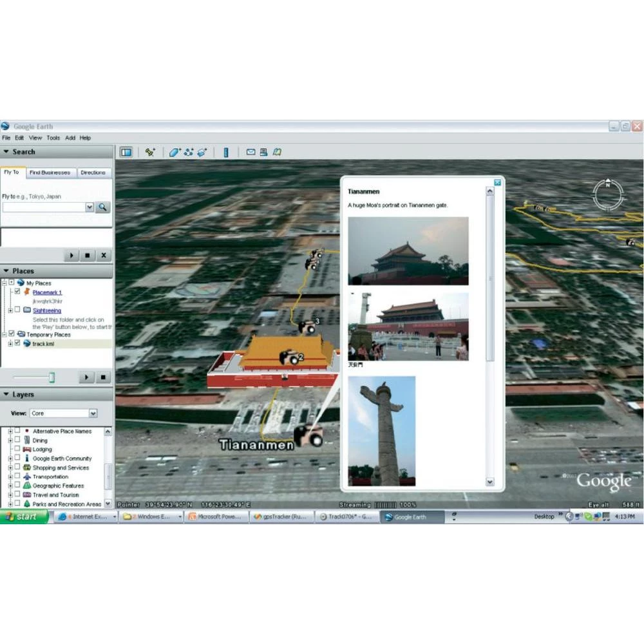The width and height of the screenshot is (644, 644).
Task: Enable the Dining layer checkbox
Action: [17, 440]
